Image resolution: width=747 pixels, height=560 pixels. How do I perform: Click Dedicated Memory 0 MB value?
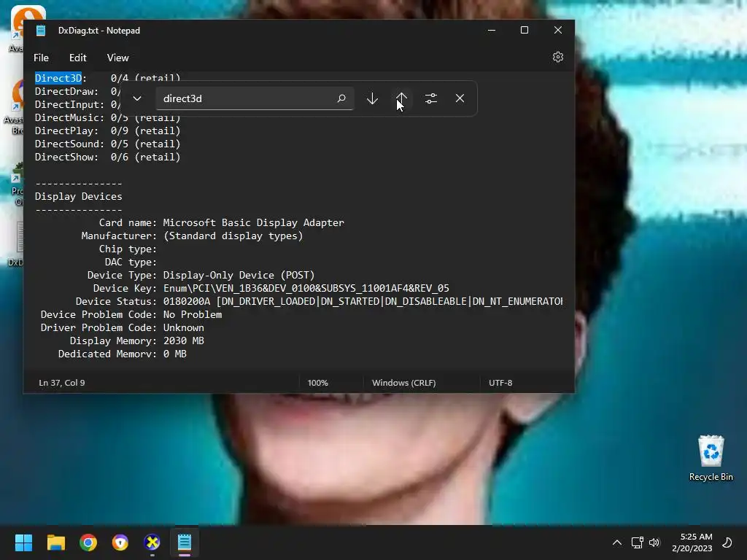point(175,354)
